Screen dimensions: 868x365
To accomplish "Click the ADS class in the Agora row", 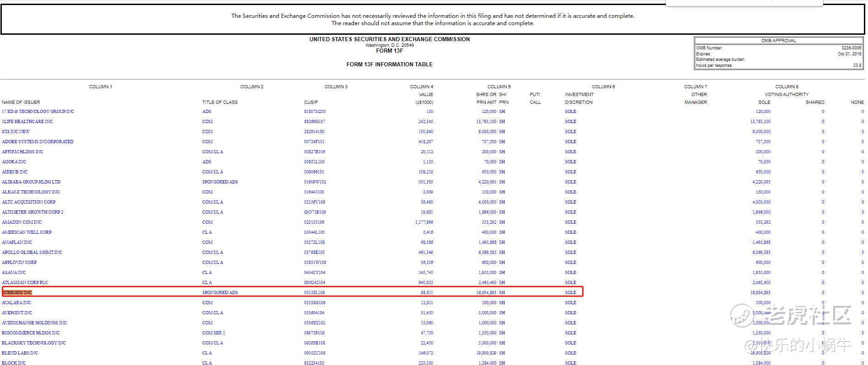I will coord(207,162).
